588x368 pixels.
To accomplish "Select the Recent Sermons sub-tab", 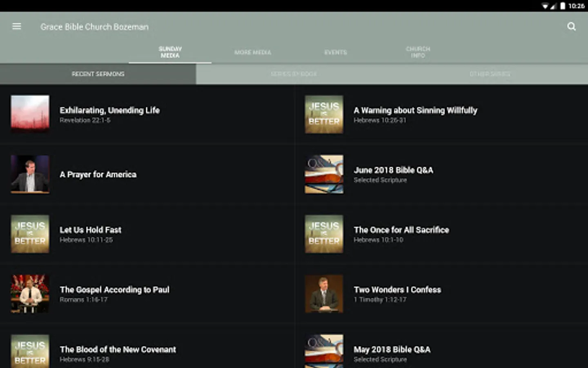I will point(98,74).
